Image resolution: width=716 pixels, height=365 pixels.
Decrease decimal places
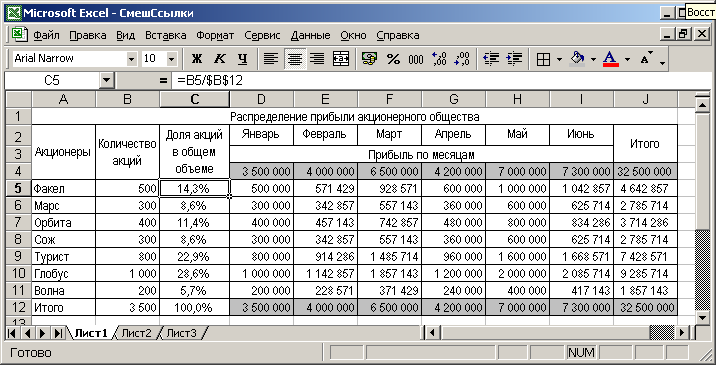tap(462, 59)
